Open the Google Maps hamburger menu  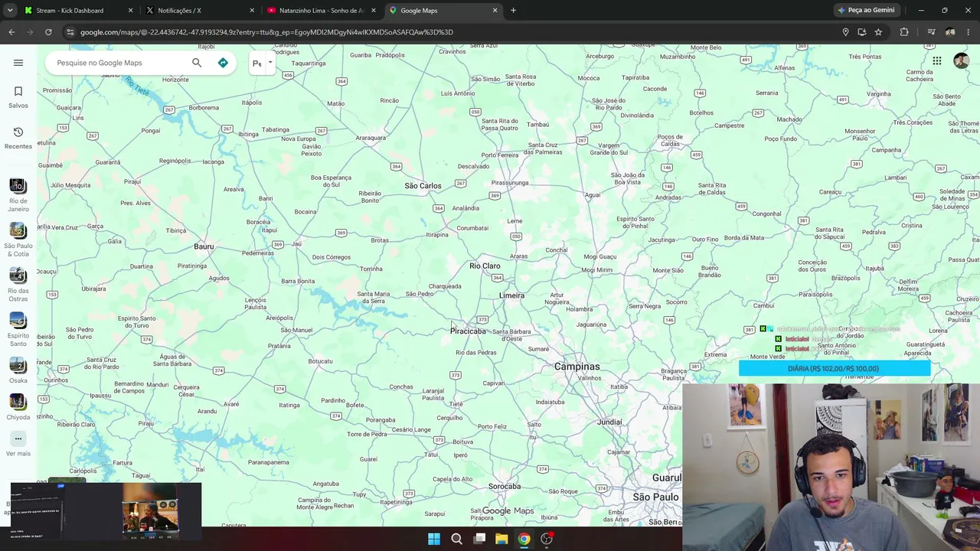pos(18,63)
